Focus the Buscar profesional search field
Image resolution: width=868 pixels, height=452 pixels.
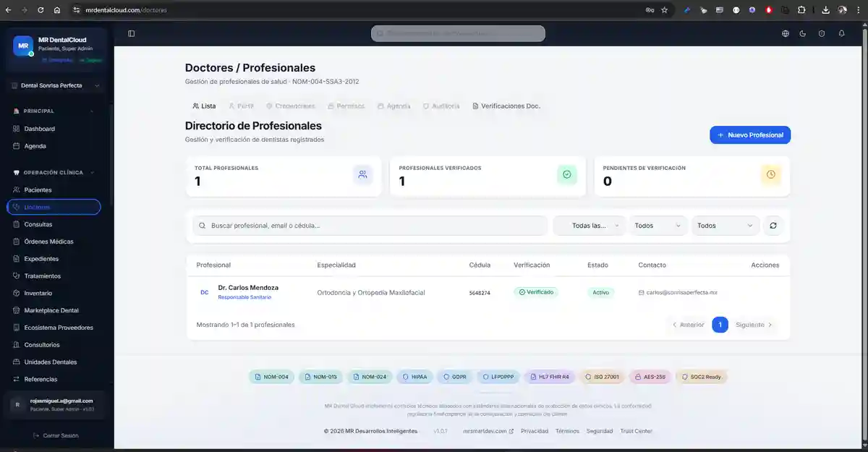370,226
